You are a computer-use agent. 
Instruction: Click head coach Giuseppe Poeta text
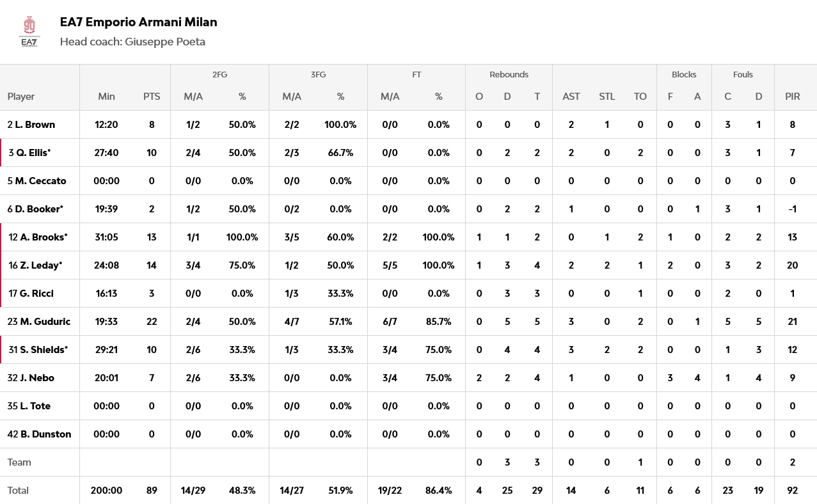[132, 42]
